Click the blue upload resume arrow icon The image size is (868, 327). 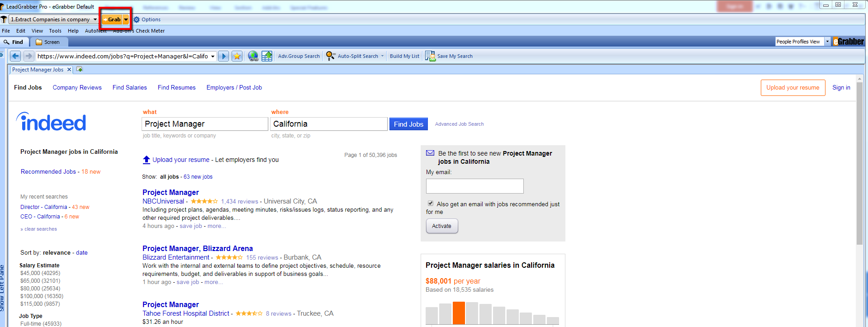point(147,160)
